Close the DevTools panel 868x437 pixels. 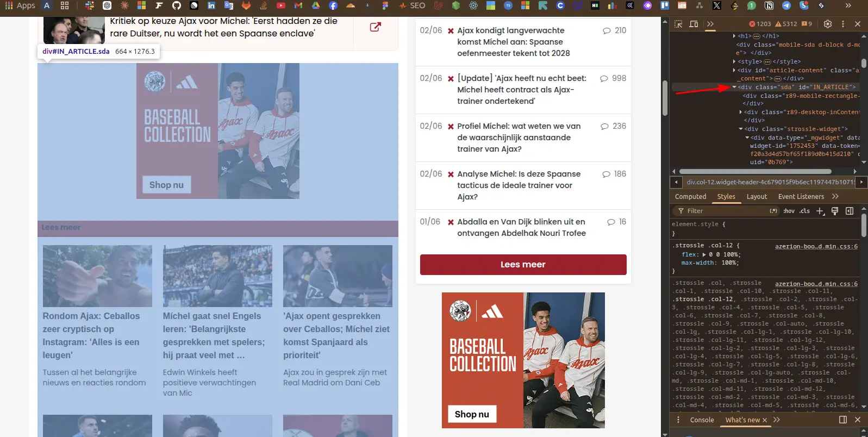coord(858,24)
